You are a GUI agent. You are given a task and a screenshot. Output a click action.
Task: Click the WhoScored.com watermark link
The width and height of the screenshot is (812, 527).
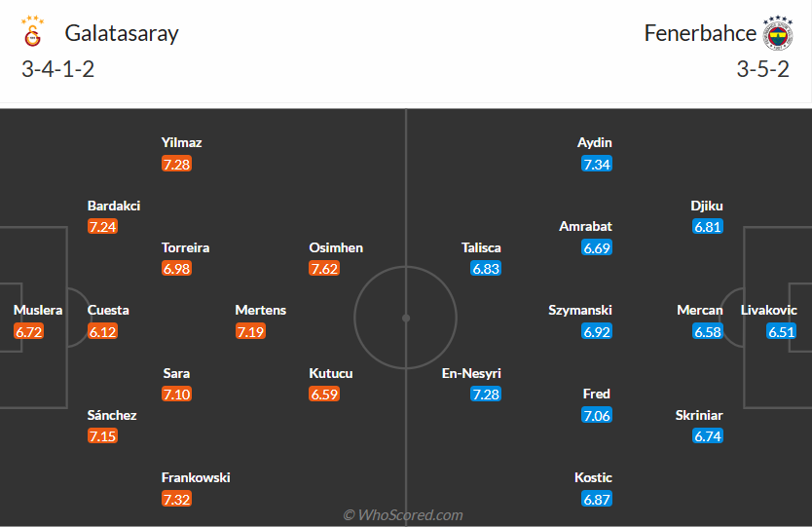point(402,515)
